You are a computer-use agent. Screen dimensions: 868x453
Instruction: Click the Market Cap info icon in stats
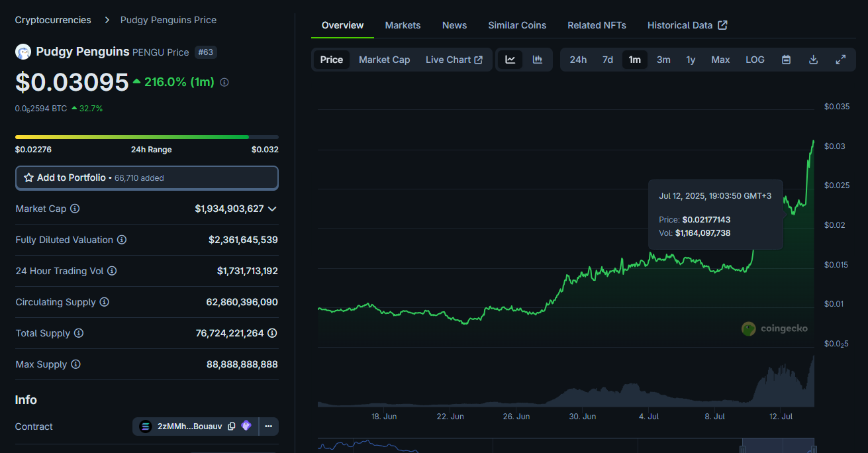tap(75, 209)
